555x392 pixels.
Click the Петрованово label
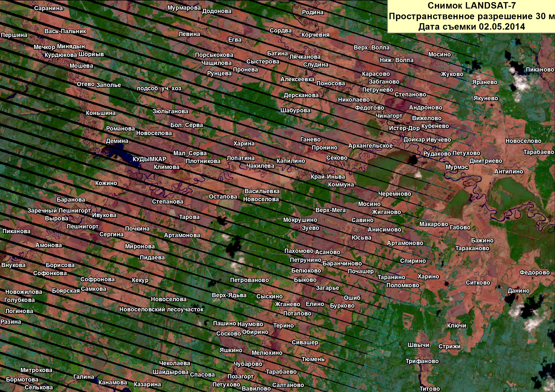tap(250, 280)
